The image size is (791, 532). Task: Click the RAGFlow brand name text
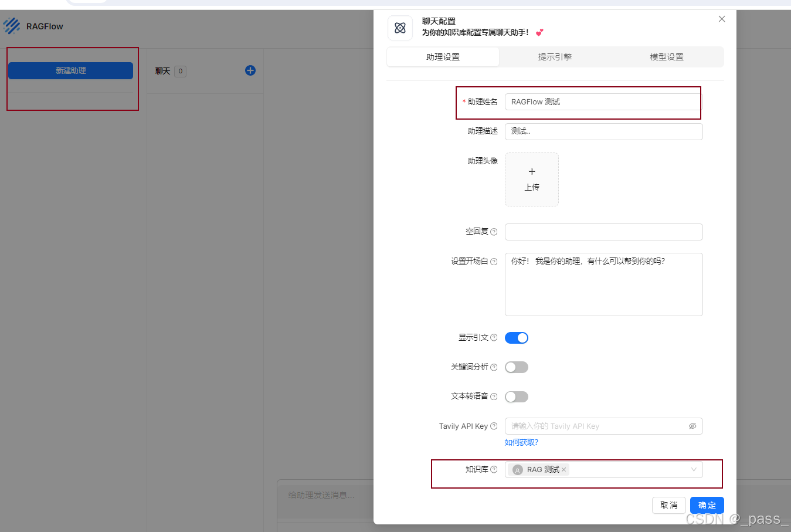point(45,26)
